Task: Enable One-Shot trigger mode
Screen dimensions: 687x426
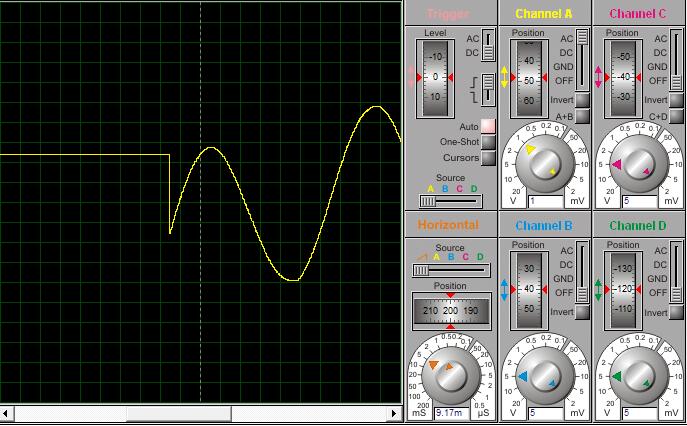Action: click(488, 142)
